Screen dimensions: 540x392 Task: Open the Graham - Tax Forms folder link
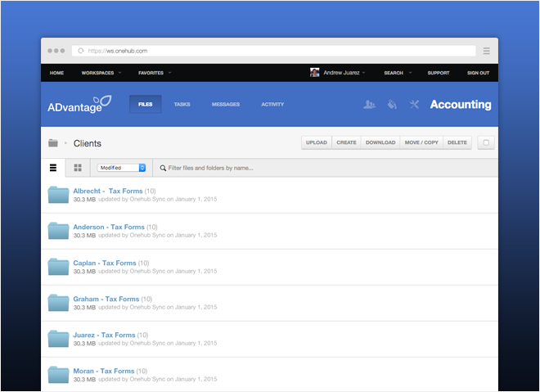click(106, 299)
